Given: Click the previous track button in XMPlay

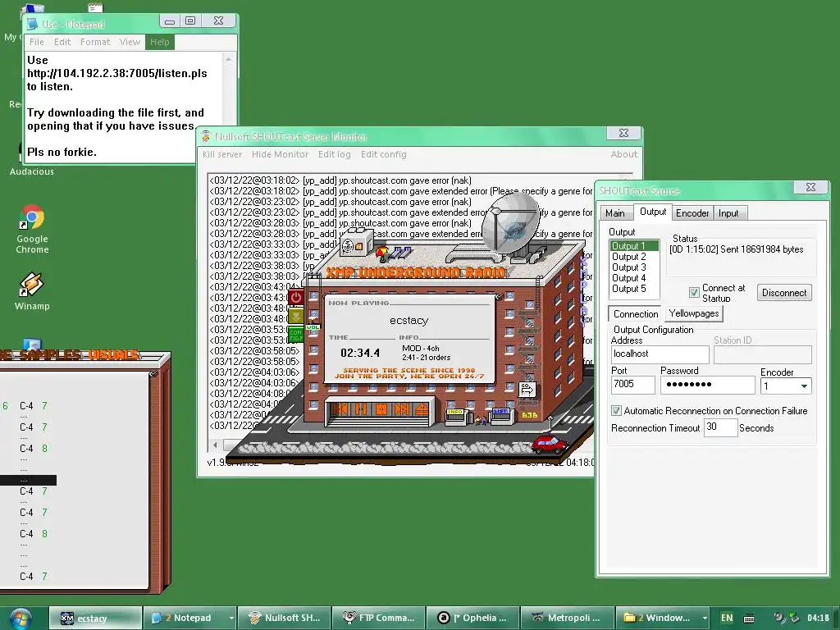Looking at the screenshot, I should tap(340, 410).
